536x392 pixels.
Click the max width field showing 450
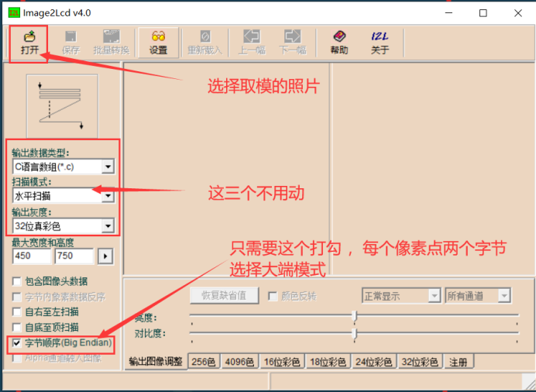(32, 256)
